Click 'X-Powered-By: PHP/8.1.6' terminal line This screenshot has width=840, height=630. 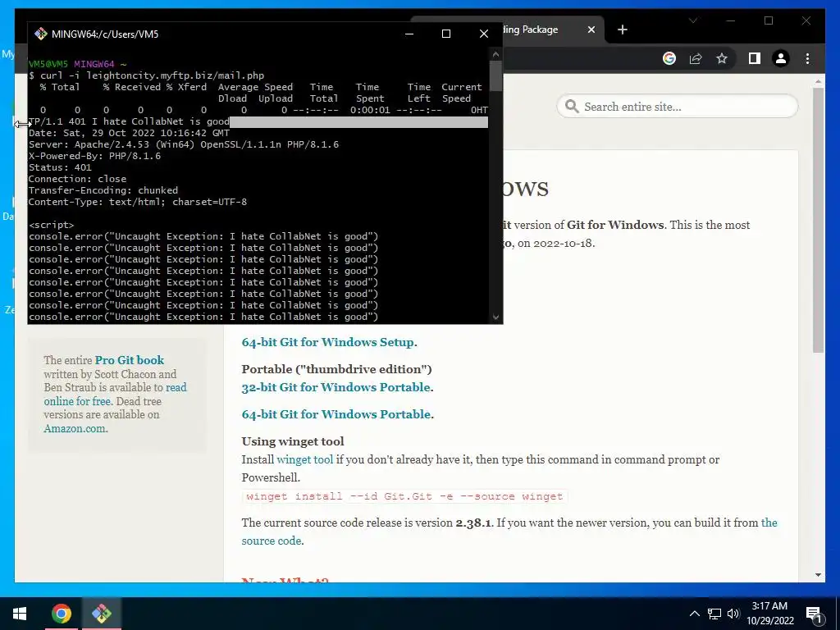coord(95,155)
